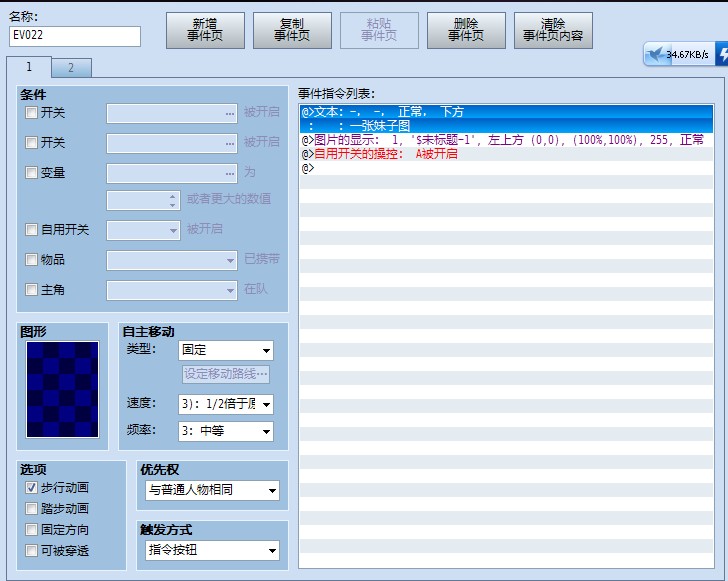Screen dimensions: 728x581
Task: Click the 删除事件页 button
Action: [x=466, y=30]
